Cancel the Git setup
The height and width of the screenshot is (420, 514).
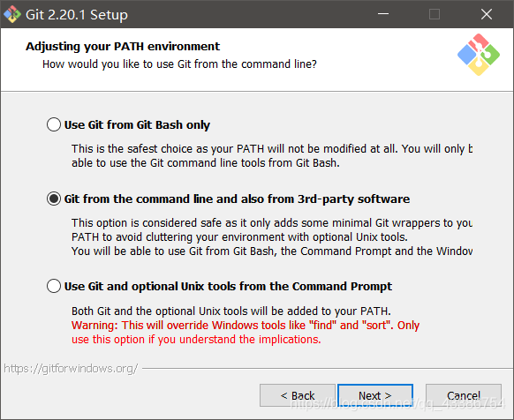coord(463,395)
